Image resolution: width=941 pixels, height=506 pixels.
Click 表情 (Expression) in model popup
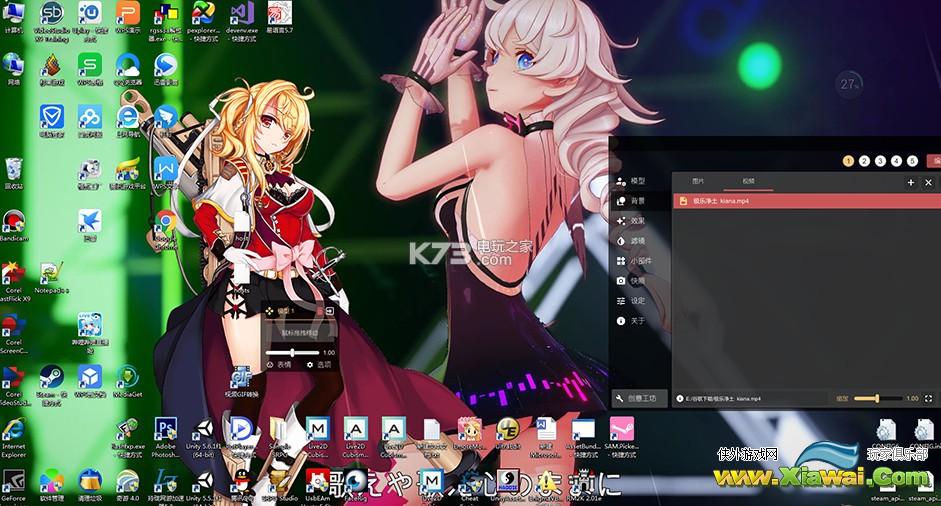tap(279, 364)
